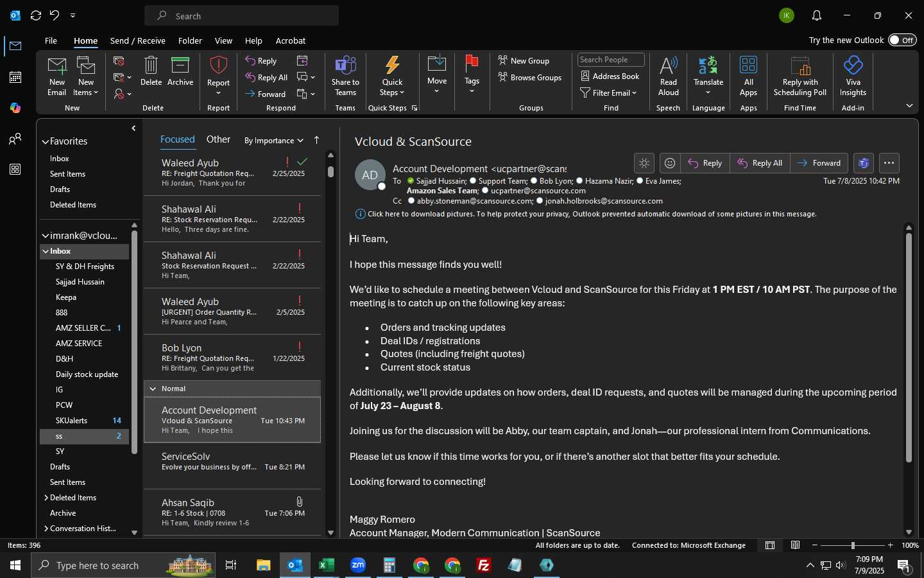Viewport: 924px width, 578px height.
Task: Click the completed checkmark on Waleed Ayub Freight email
Action: click(303, 162)
